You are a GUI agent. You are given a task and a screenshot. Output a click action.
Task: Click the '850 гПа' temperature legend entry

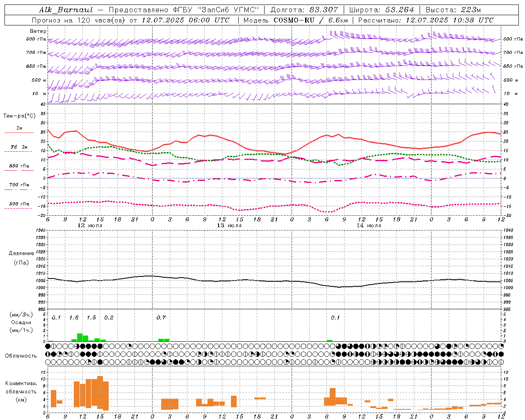[19, 168]
